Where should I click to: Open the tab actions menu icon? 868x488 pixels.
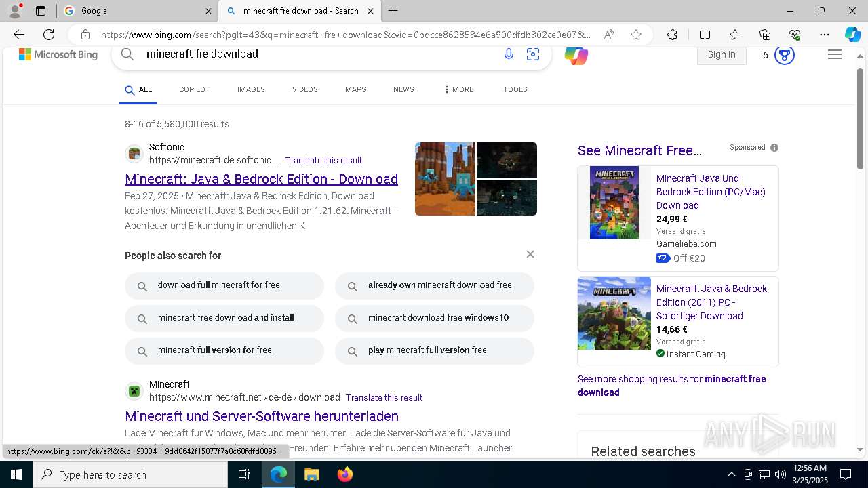tap(41, 11)
